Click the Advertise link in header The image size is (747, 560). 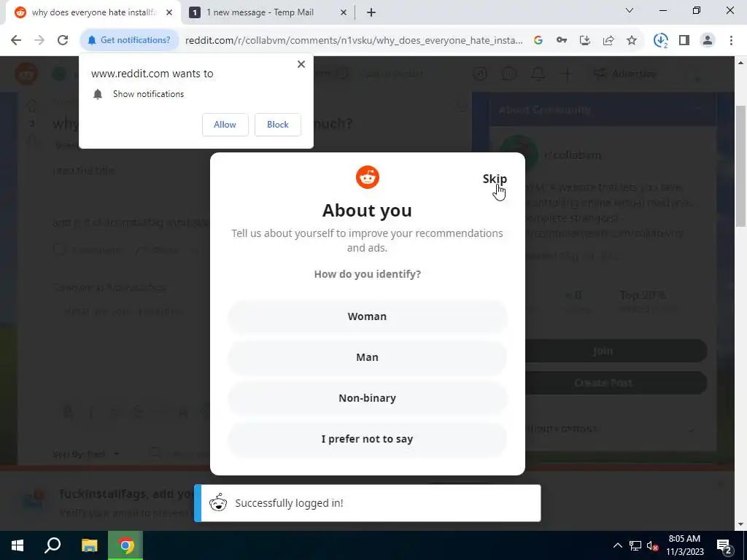(625, 74)
